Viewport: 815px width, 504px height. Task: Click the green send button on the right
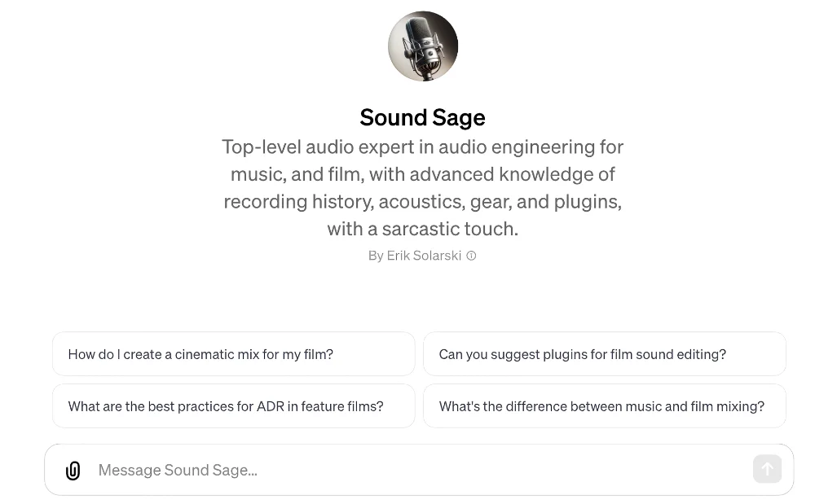coord(767,469)
